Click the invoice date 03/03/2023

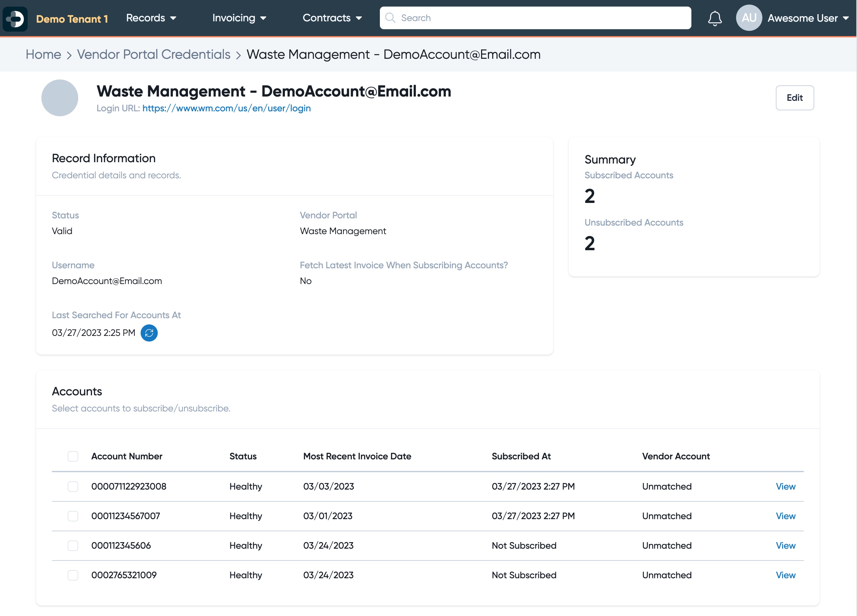328,486
